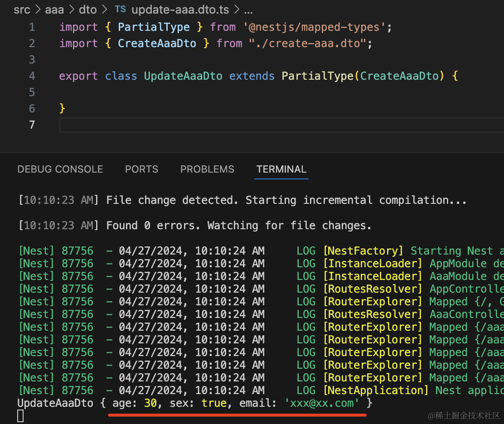Expand the dto breadcrumb segment
Viewport: 504px width, 424px height.
tap(87, 10)
